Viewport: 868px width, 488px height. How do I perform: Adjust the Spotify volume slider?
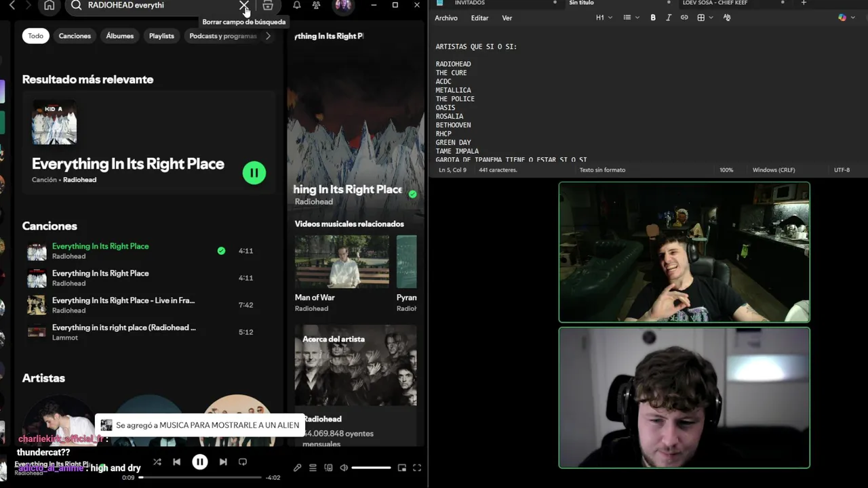371,468
